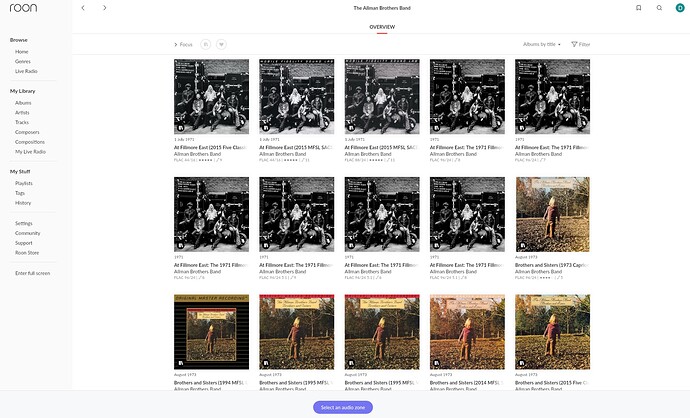
Task: Open Composers in the sidebar
Action: tap(27, 132)
